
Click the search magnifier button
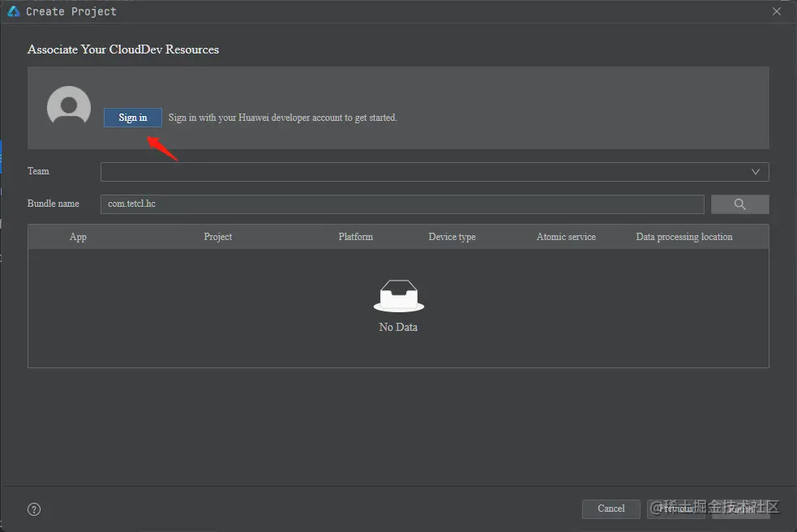(739, 204)
